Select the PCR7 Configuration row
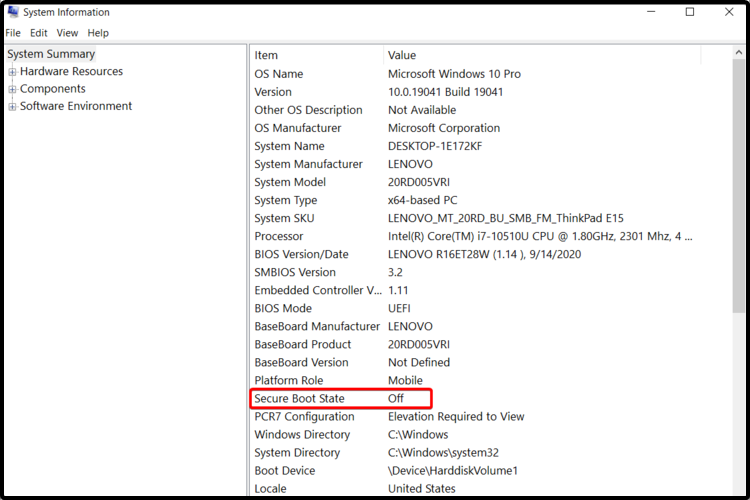The image size is (750, 500). tap(476, 416)
